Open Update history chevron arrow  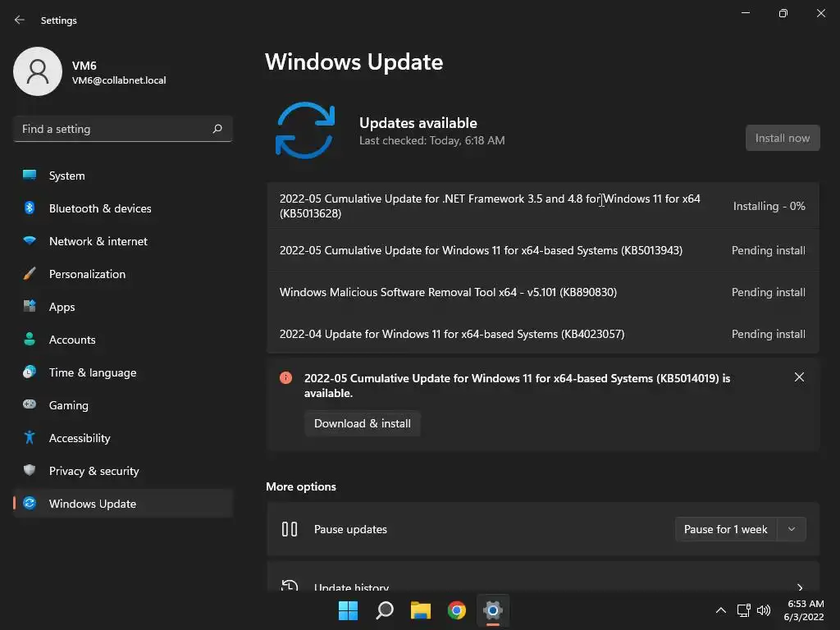(800, 587)
